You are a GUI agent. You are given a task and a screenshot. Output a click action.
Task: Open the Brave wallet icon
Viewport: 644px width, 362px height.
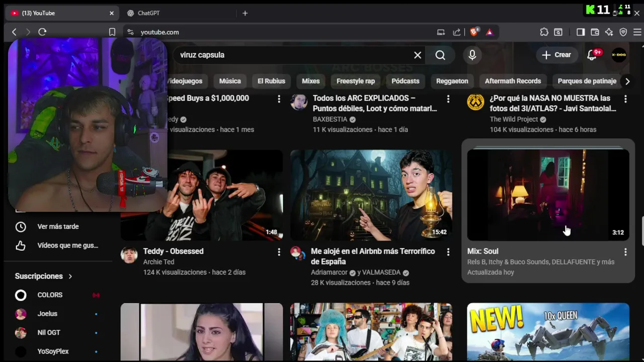pyautogui.click(x=595, y=32)
